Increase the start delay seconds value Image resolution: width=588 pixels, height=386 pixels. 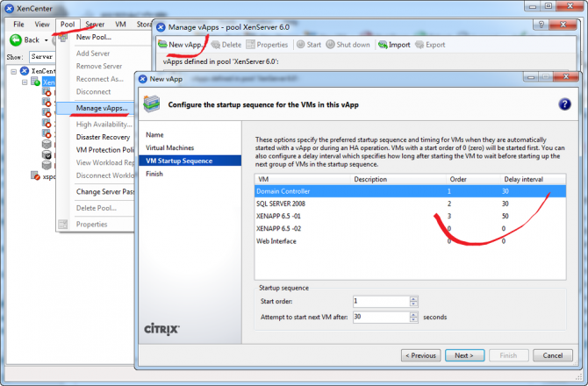(x=413, y=314)
